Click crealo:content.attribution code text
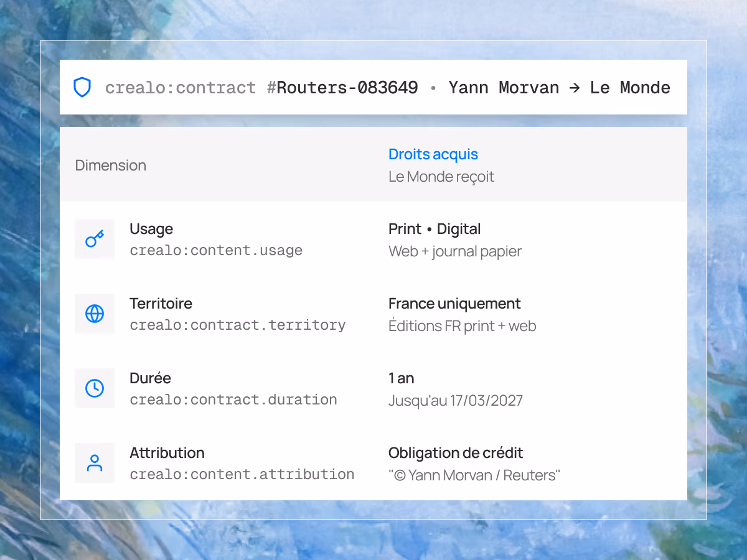This screenshot has height=560, width=747. click(x=242, y=475)
